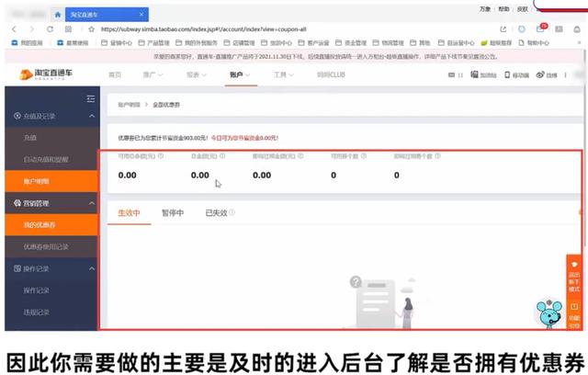This screenshot has height=375, width=588.
Task: Open the 报表 dropdown in top navigation
Action: [x=196, y=75]
